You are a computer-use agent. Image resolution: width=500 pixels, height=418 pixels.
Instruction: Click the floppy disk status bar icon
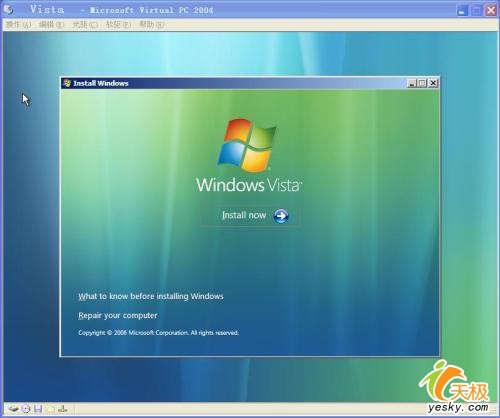[x=38, y=409]
